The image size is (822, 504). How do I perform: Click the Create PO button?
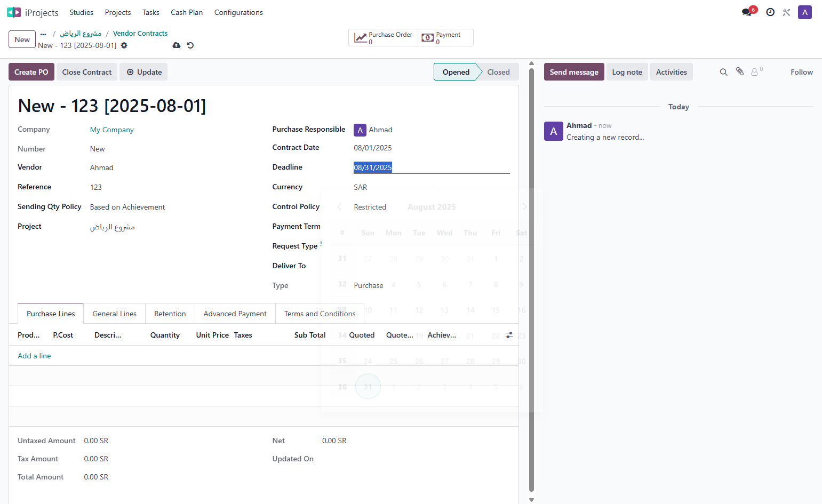coord(31,72)
